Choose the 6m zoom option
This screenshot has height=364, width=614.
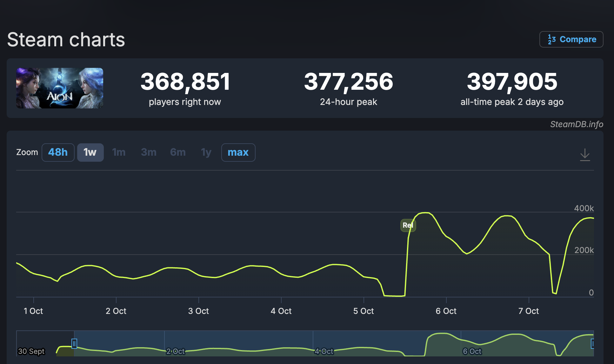coord(178,153)
